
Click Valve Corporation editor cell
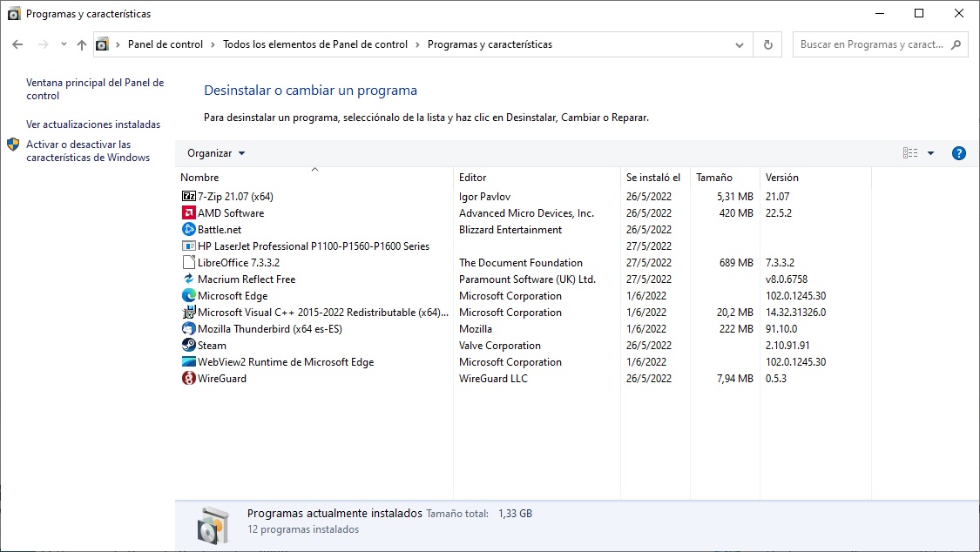(x=499, y=346)
